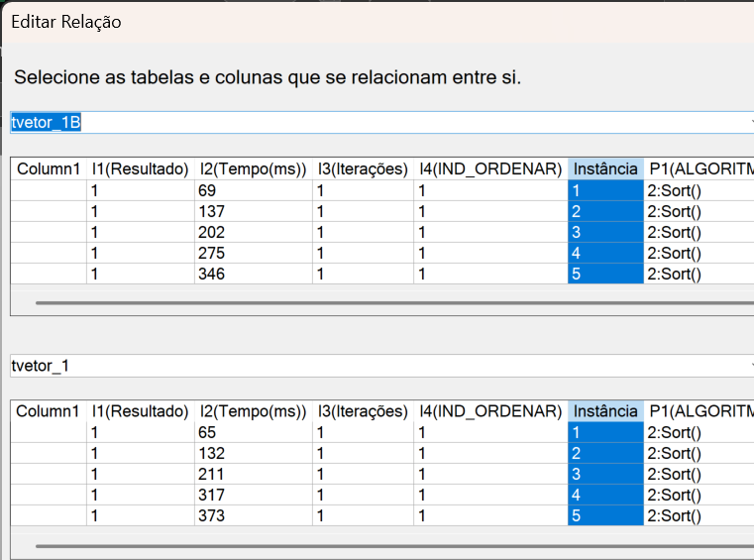
Task: Select P1(ALGORITM header in the tvetor_1B table
Action: click(x=699, y=169)
